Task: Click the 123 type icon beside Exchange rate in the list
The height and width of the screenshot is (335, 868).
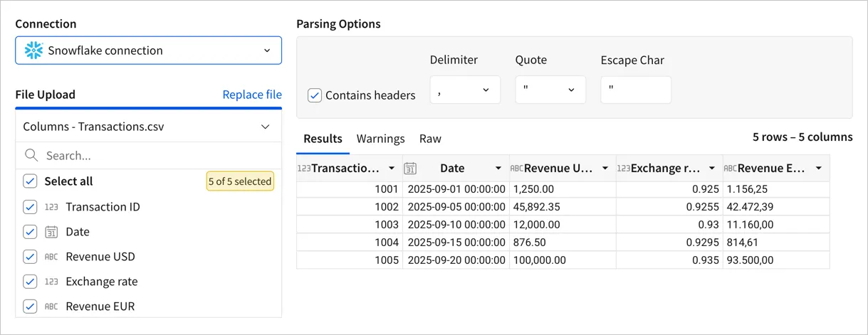Action: pyautogui.click(x=51, y=282)
